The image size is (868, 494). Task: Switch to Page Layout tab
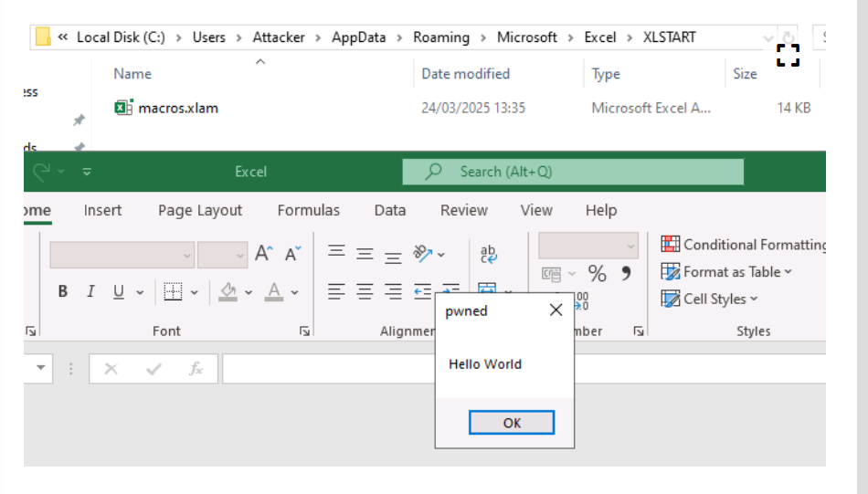click(x=200, y=210)
